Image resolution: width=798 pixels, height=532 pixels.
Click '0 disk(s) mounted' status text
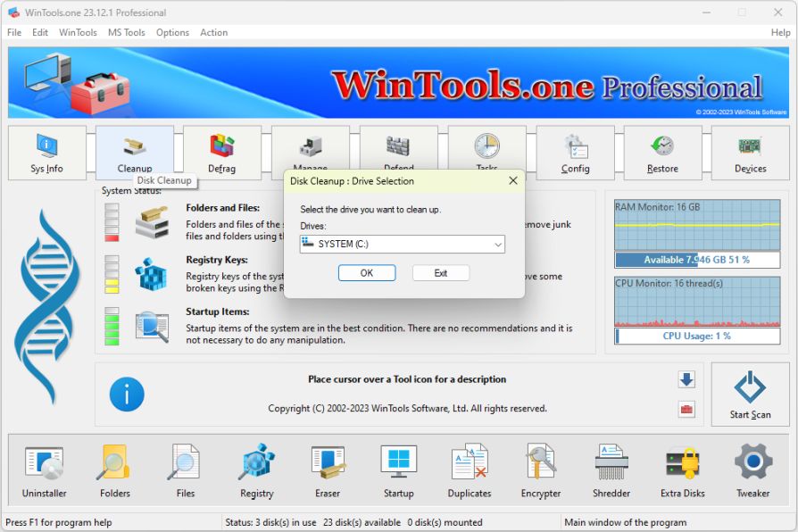click(445, 522)
